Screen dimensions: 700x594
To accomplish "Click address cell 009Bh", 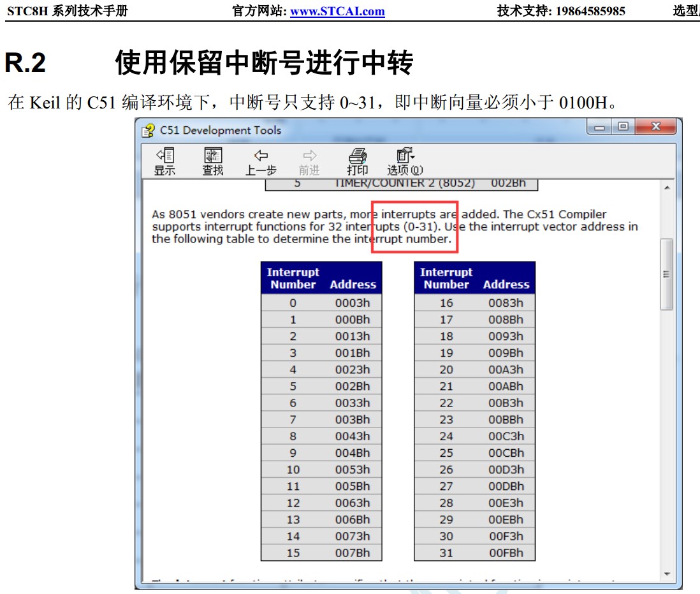I will [506, 353].
